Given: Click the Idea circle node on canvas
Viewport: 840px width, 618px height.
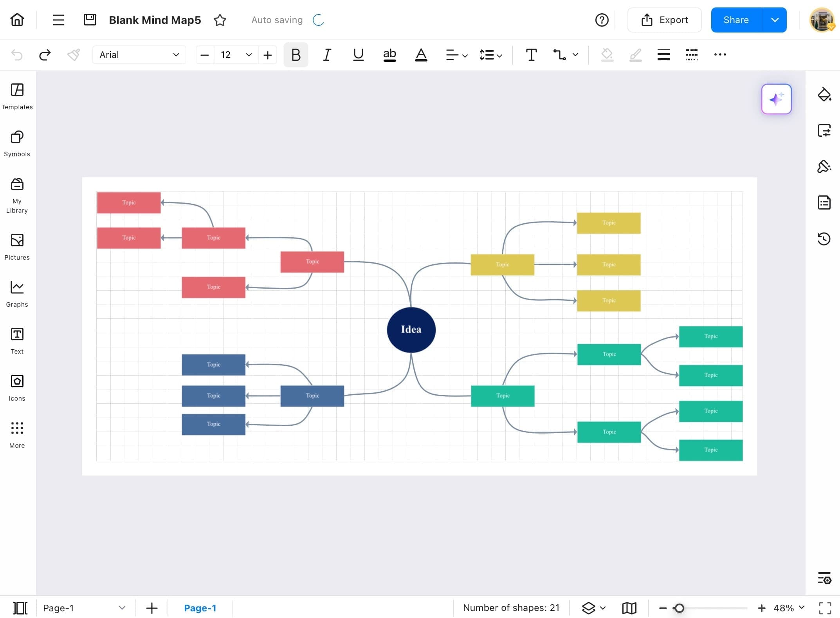Looking at the screenshot, I should pyautogui.click(x=411, y=329).
